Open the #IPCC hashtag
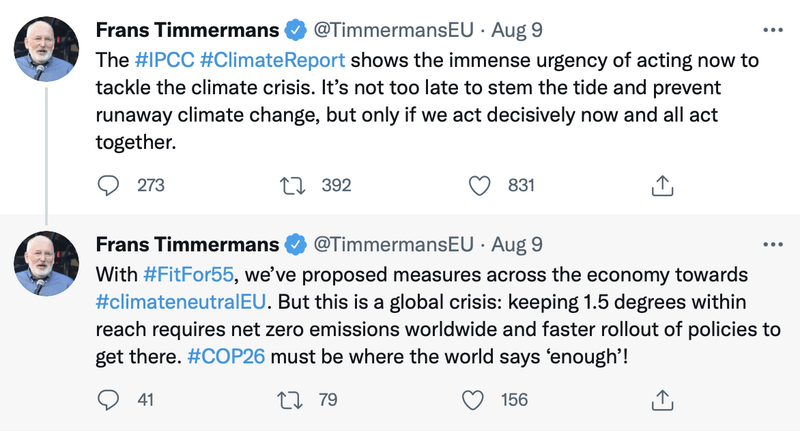The width and height of the screenshot is (800, 431). pos(165,60)
